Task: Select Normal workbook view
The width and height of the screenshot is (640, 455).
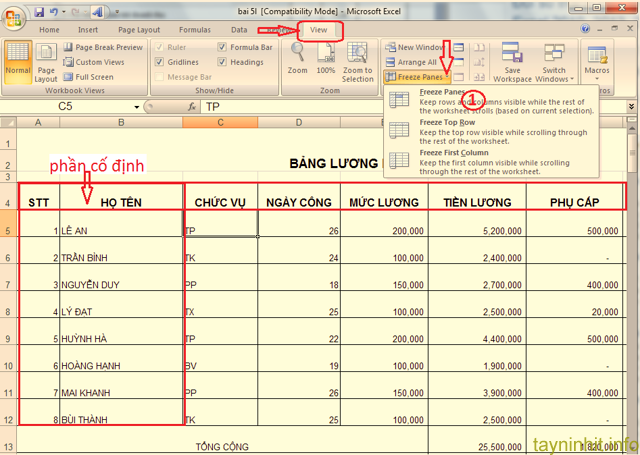Action: 17,65
